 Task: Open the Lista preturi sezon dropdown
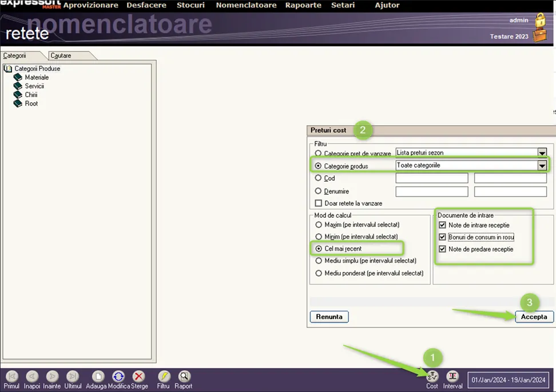pos(542,153)
